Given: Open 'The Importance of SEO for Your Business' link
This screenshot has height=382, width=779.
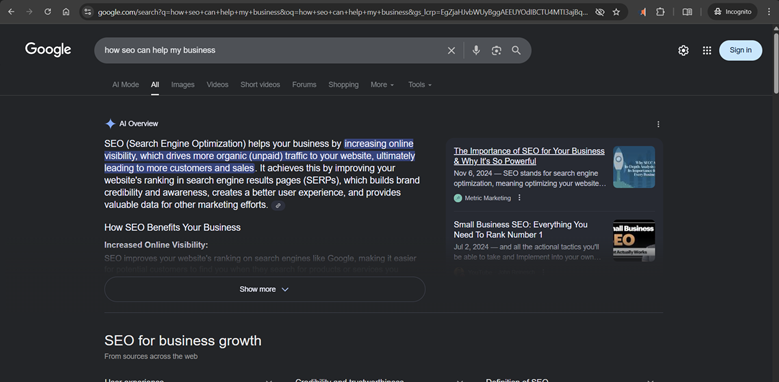Looking at the screenshot, I should pos(529,156).
